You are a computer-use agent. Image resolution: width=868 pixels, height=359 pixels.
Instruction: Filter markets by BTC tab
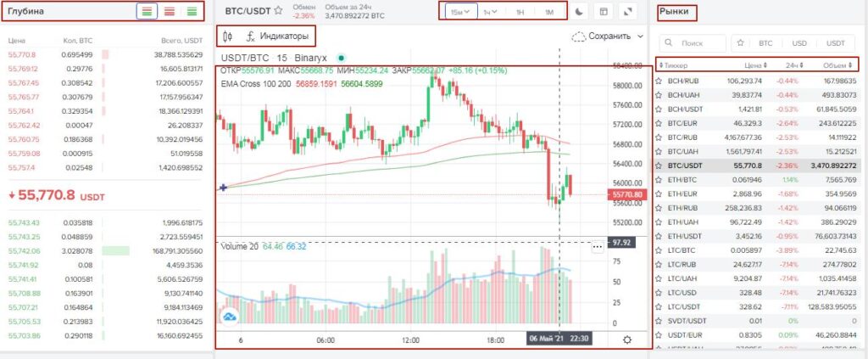point(765,43)
